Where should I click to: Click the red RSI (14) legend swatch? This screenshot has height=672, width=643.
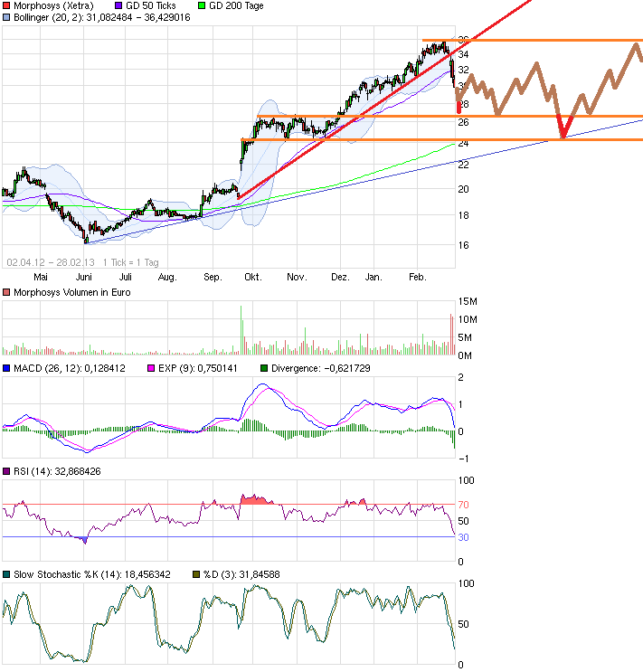(5, 471)
